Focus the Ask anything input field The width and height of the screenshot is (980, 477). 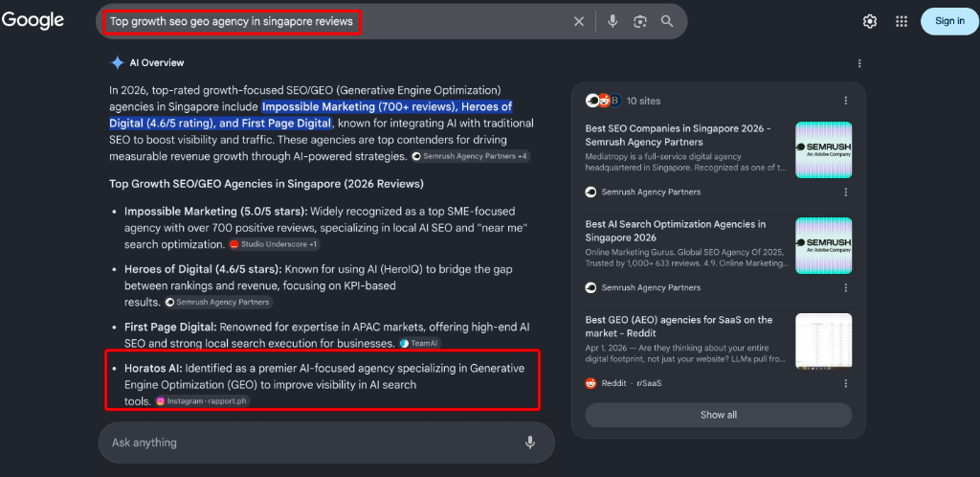point(326,443)
